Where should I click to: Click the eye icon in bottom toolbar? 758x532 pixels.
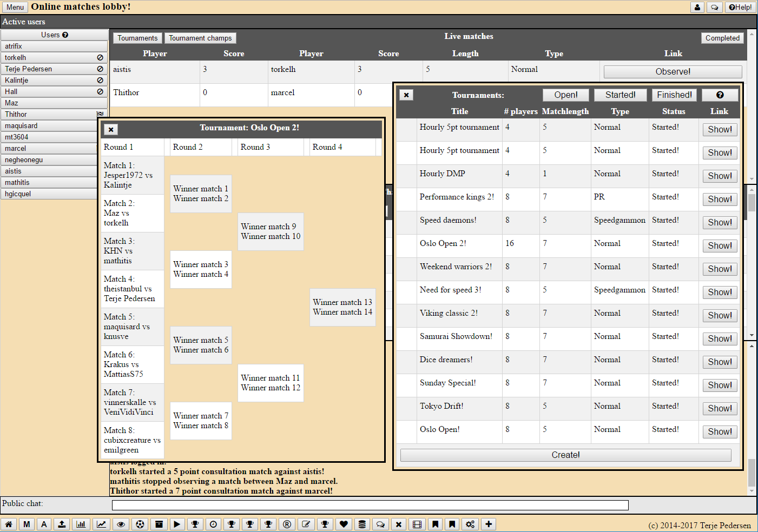point(121,524)
